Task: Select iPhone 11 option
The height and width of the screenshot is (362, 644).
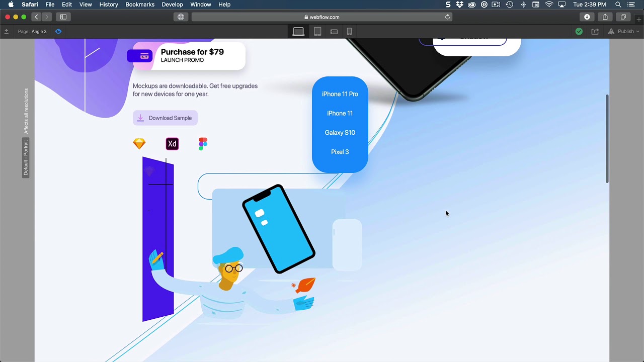Action: (340, 113)
